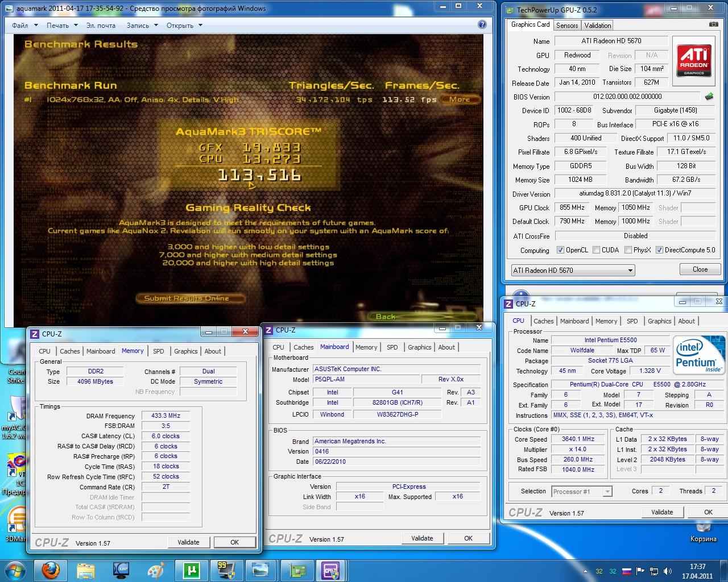Open uTorrent from the taskbar

click(191, 570)
